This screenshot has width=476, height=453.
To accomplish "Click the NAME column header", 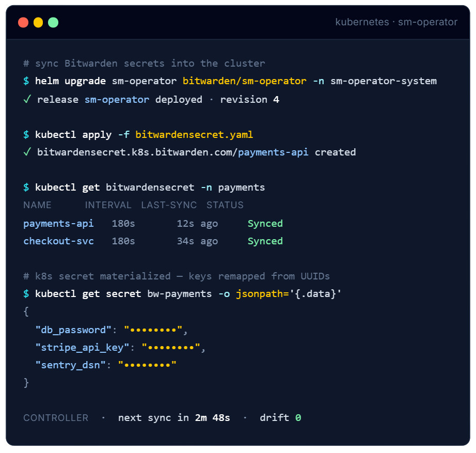I will click(x=37, y=205).
